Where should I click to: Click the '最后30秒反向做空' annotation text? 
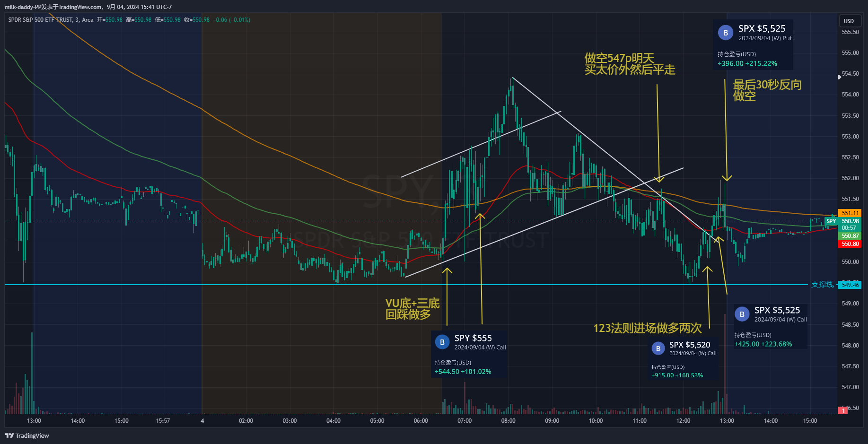click(767, 90)
